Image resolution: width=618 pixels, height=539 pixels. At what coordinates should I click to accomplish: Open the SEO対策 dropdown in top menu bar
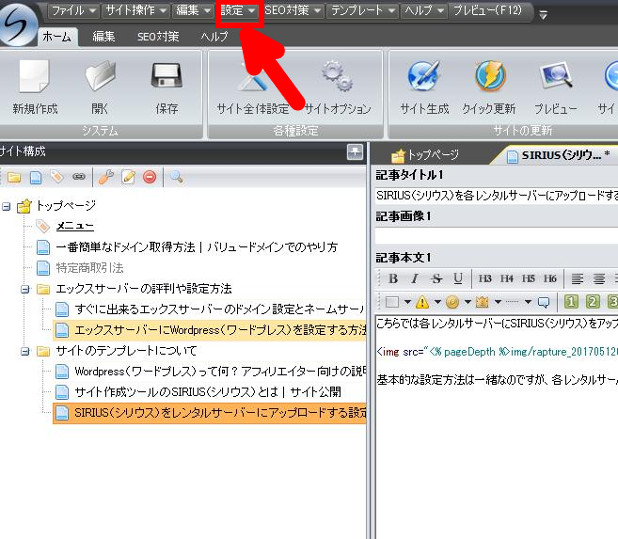292,10
